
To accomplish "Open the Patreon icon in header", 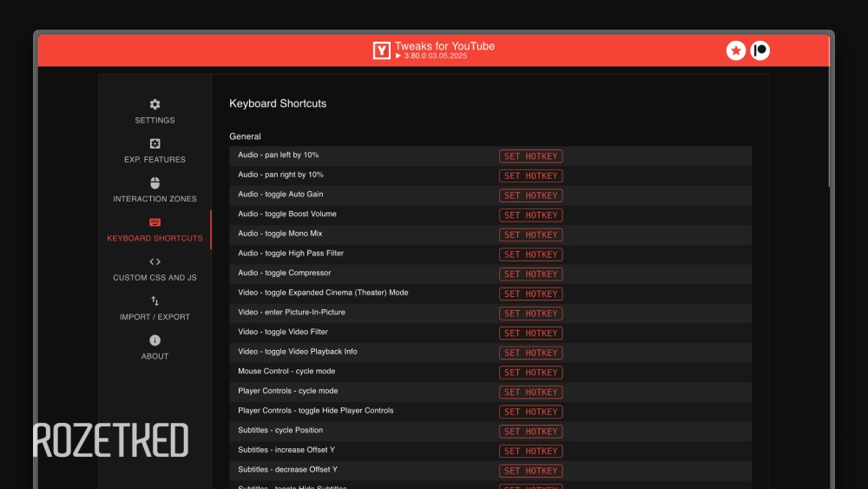I will 760,50.
